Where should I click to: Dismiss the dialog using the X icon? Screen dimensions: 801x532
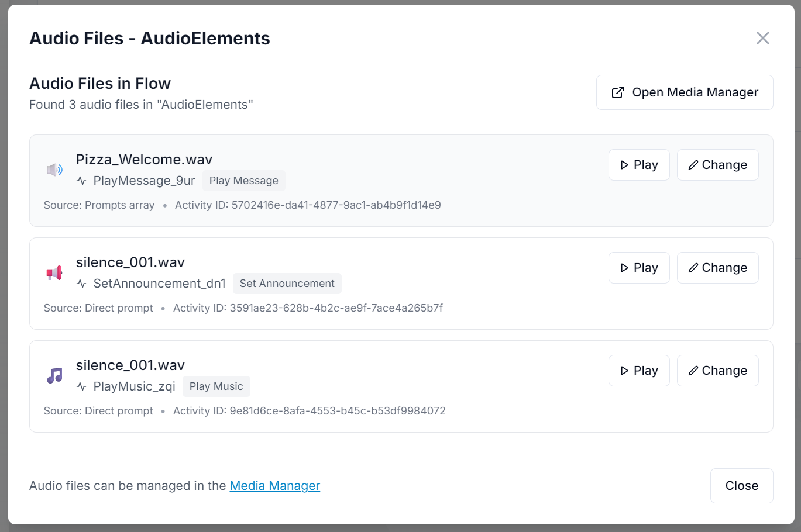(x=762, y=38)
